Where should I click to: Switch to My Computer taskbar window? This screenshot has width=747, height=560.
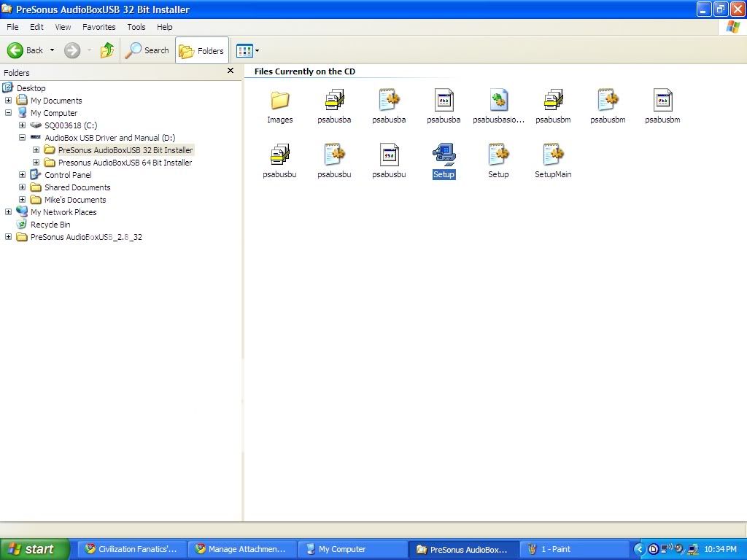352,549
